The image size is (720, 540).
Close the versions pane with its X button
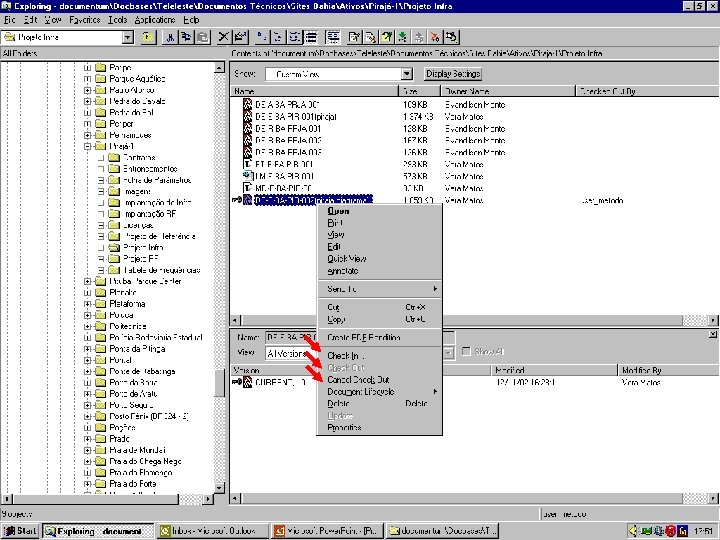click(713, 334)
